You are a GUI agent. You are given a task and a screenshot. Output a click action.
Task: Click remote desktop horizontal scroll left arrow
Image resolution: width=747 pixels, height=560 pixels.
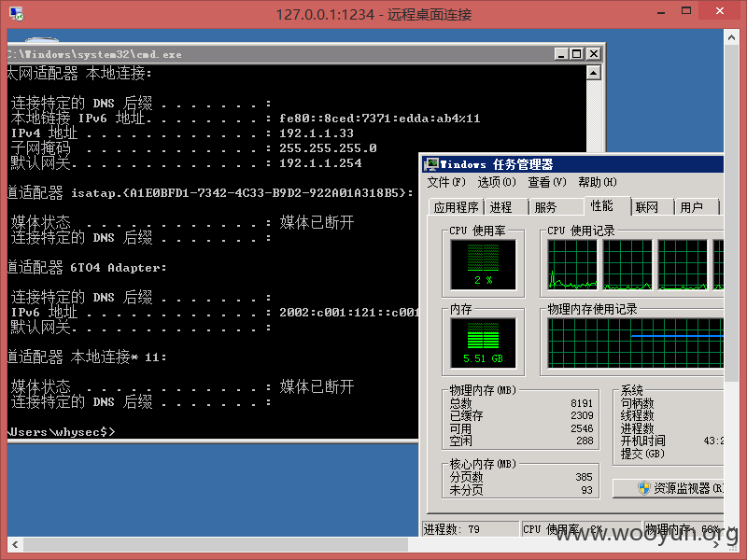click(x=15, y=544)
